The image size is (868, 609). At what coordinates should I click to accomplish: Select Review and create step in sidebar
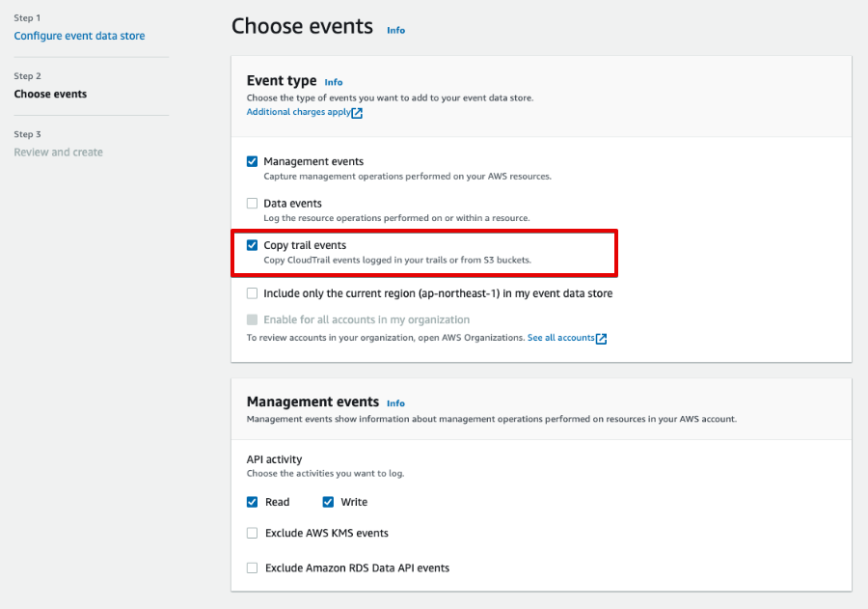pos(58,152)
